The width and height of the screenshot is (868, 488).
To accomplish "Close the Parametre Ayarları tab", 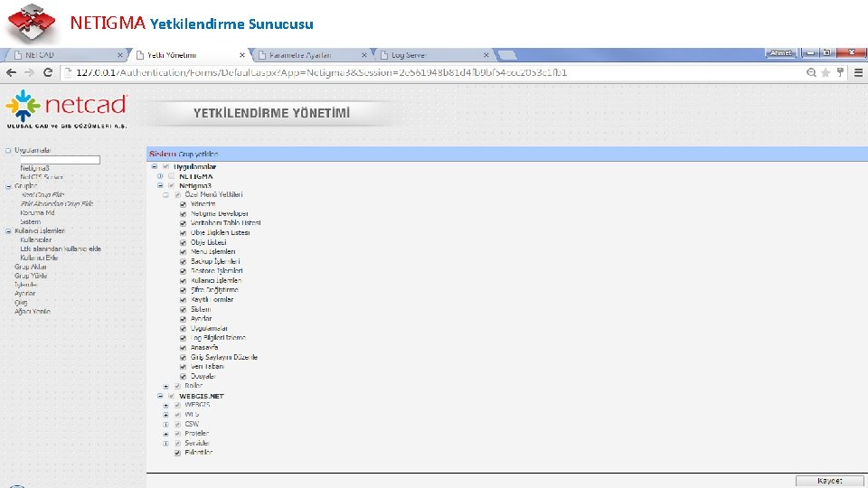I will 363,55.
